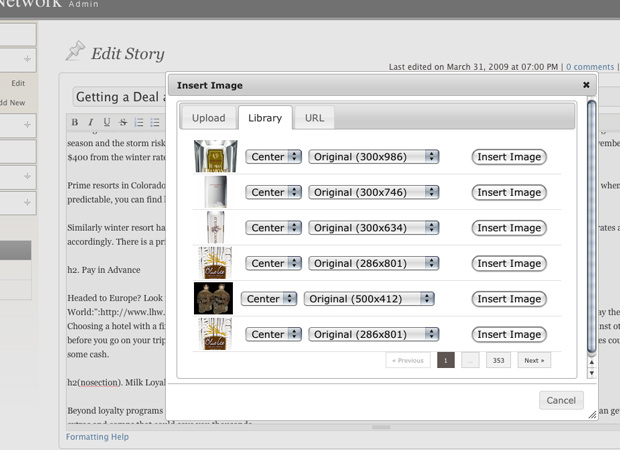
Task: Click the ellipsis pagination button
Action: tap(470, 360)
